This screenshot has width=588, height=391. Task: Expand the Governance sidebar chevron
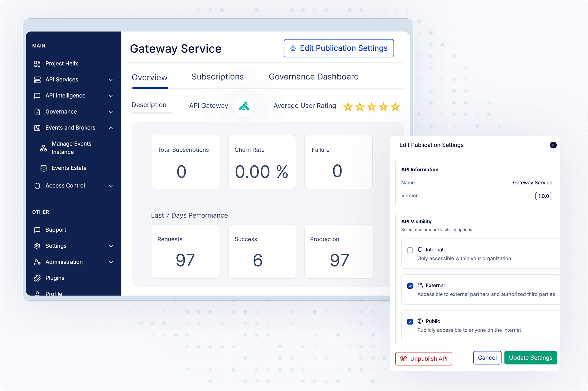tap(111, 112)
